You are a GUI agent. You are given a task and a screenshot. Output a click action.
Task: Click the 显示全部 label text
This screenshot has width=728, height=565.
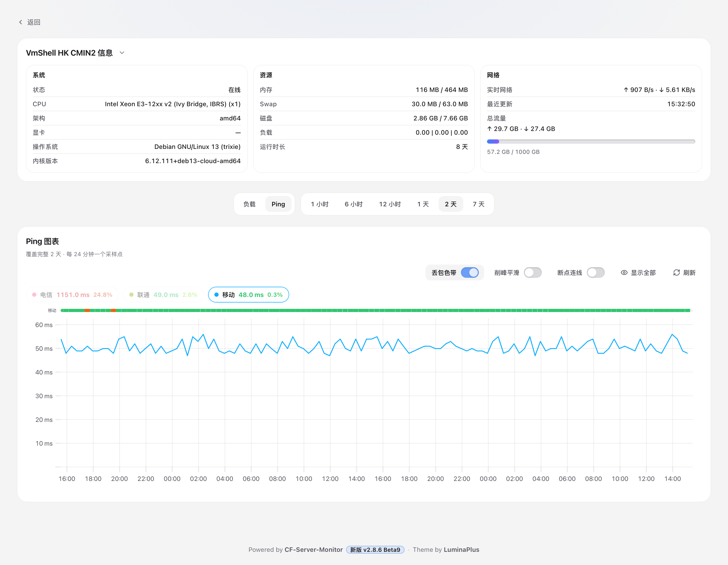643,272
